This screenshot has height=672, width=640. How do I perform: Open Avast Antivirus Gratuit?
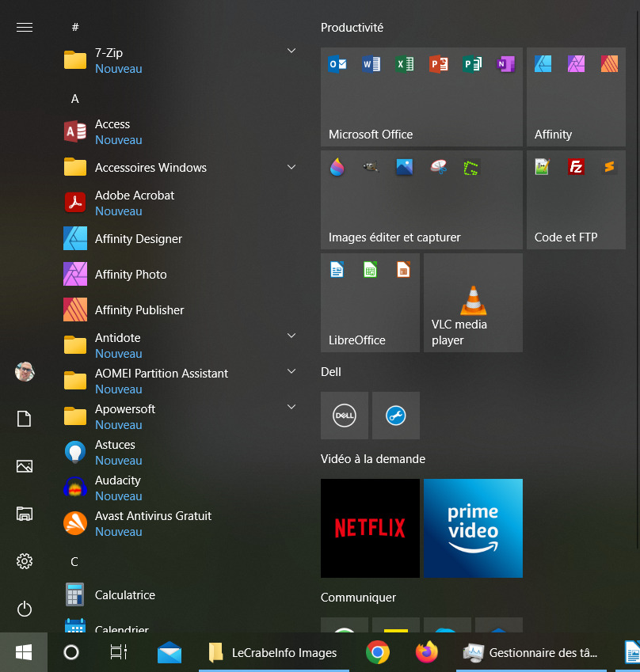click(x=180, y=523)
